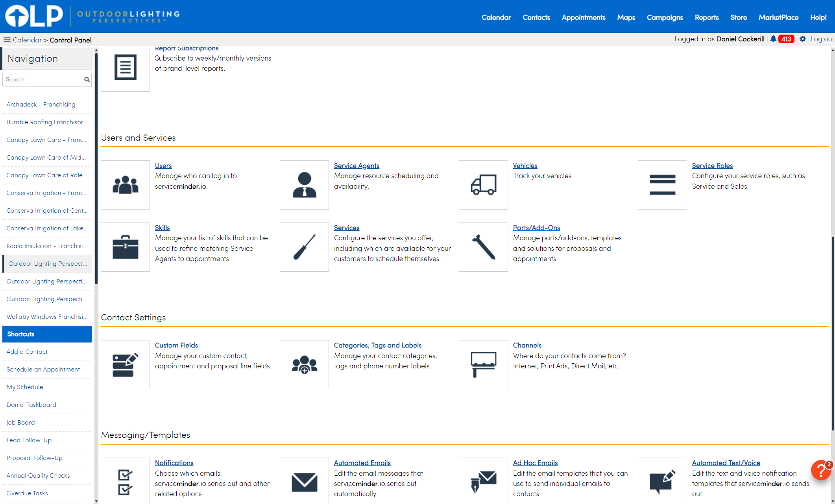Click the Shortcuts section header
Viewport: 835px width, 504px height.
click(47, 334)
